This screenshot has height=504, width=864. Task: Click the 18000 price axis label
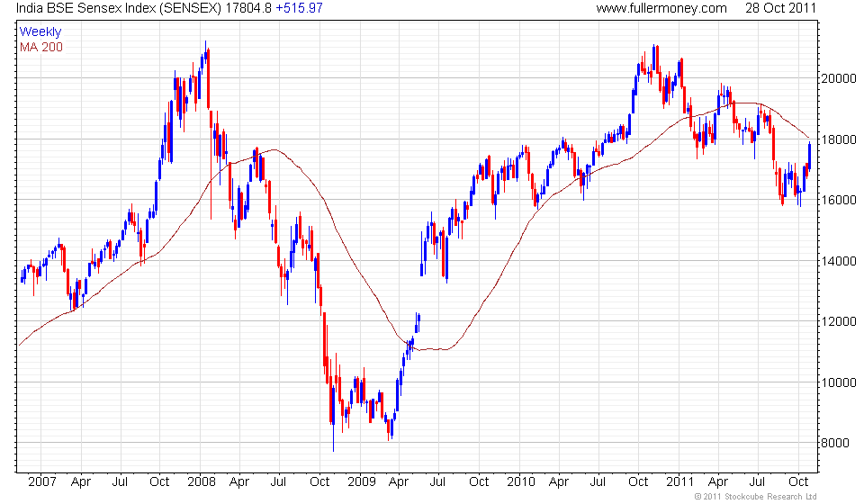tap(839, 139)
